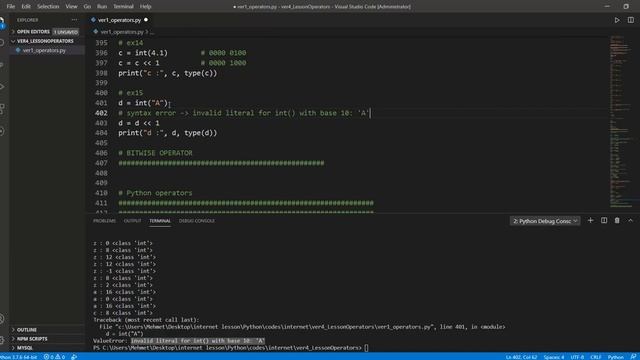Open the Explorer view in activity bar
Image resolution: width=640 pixels, height=360 pixels.
click(x=2, y=21)
